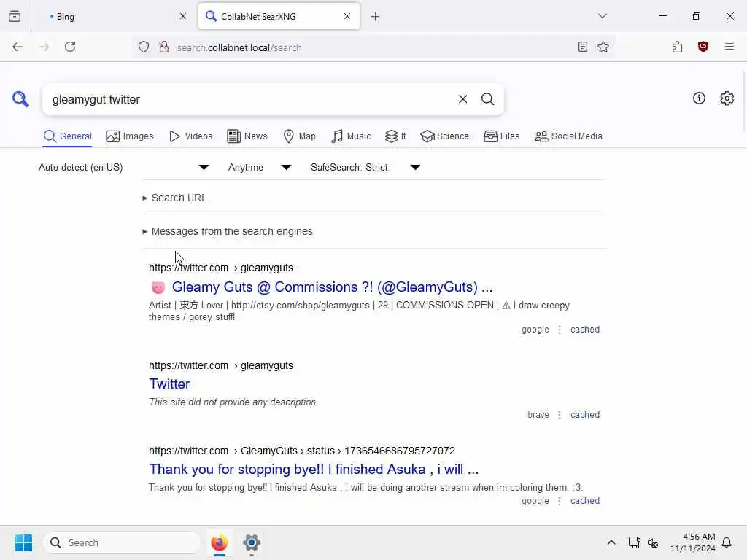Switch to the Bing tab

coord(113,17)
